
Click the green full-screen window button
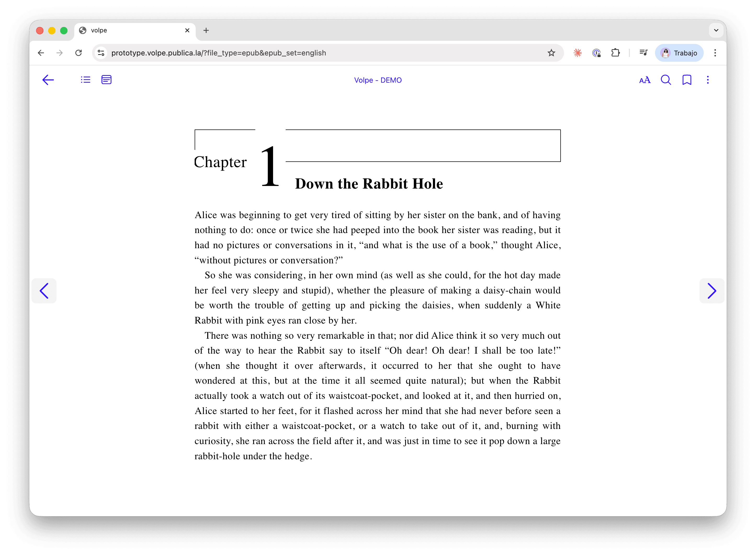click(x=64, y=31)
